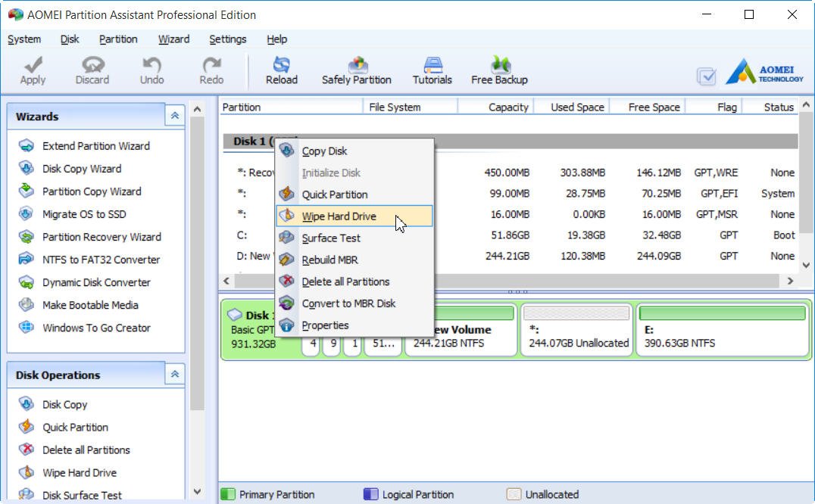
Task: Collapse the Disk Operations panel
Action: tap(175, 374)
